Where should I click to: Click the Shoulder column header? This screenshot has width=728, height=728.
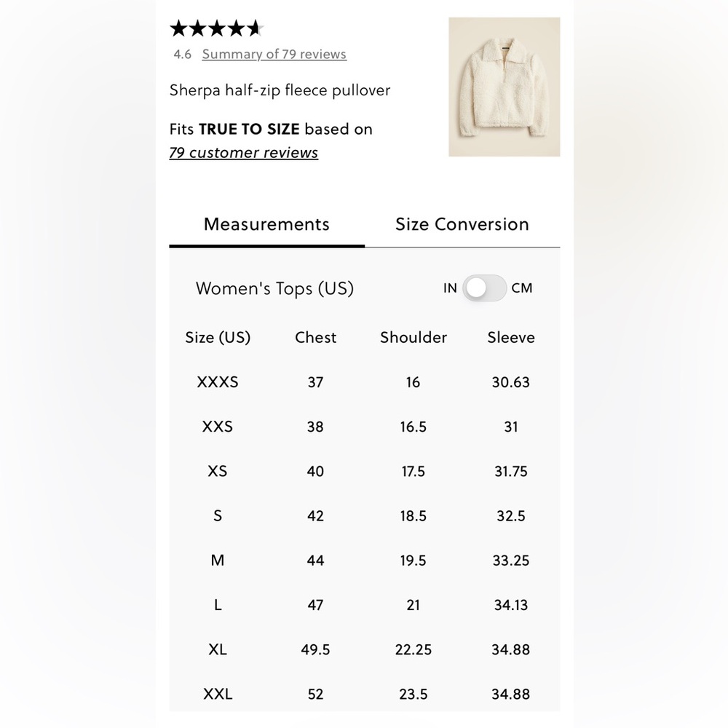point(414,338)
